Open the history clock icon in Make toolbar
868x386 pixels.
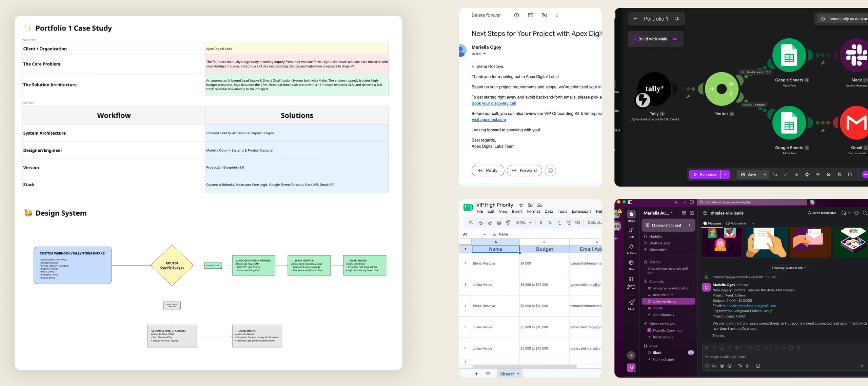click(840, 174)
